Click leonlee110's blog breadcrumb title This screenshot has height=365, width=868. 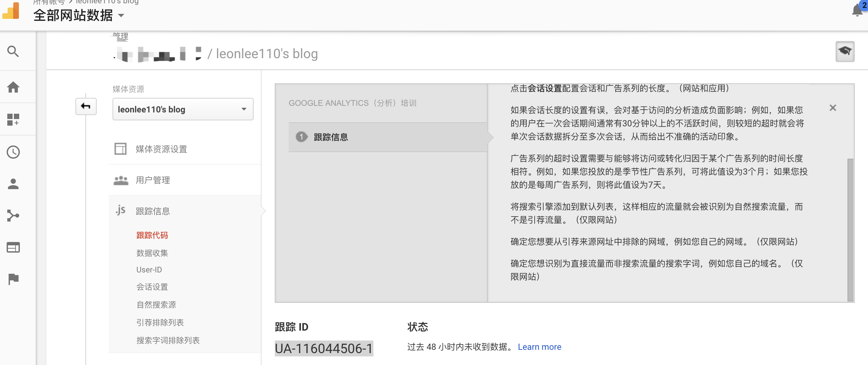tap(266, 54)
